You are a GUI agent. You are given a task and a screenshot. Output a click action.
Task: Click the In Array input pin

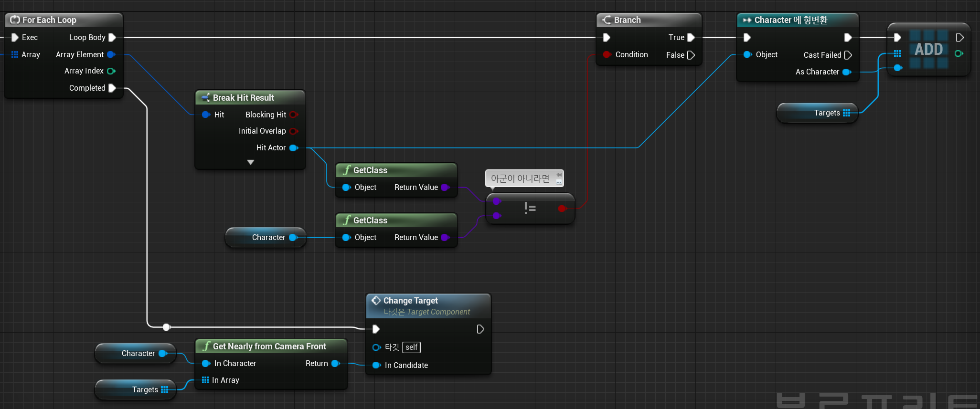[205, 380]
